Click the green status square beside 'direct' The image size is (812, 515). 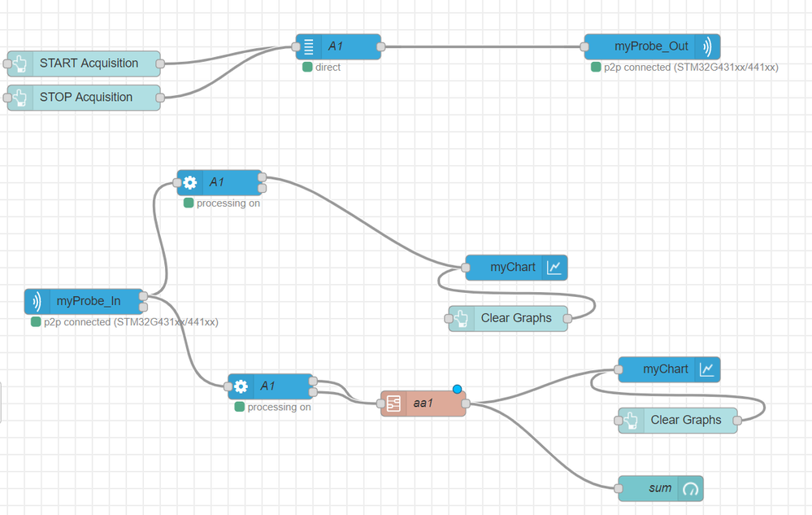coord(307,67)
